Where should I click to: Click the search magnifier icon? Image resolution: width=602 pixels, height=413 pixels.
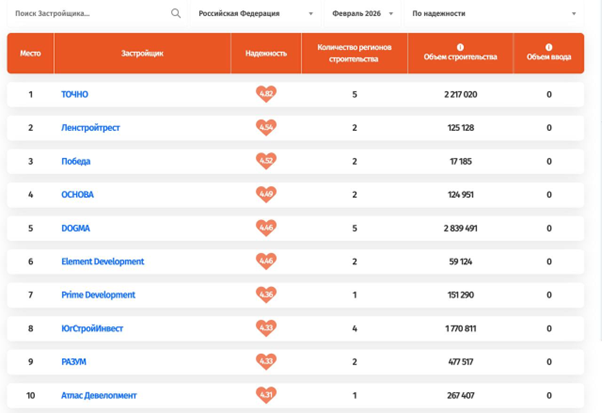tap(176, 14)
